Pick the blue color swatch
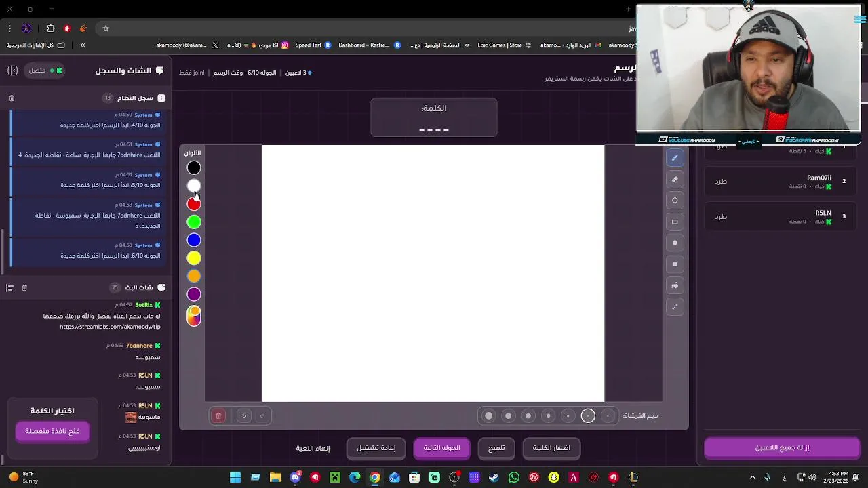 tap(194, 240)
